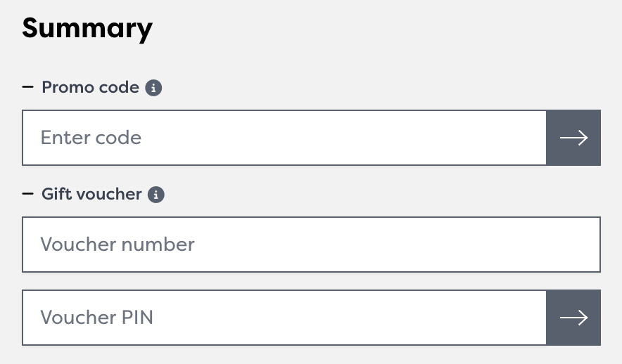The image size is (622, 364).
Task: Click the minus icon beside Gift voucher
Action: (x=28, y=194)
